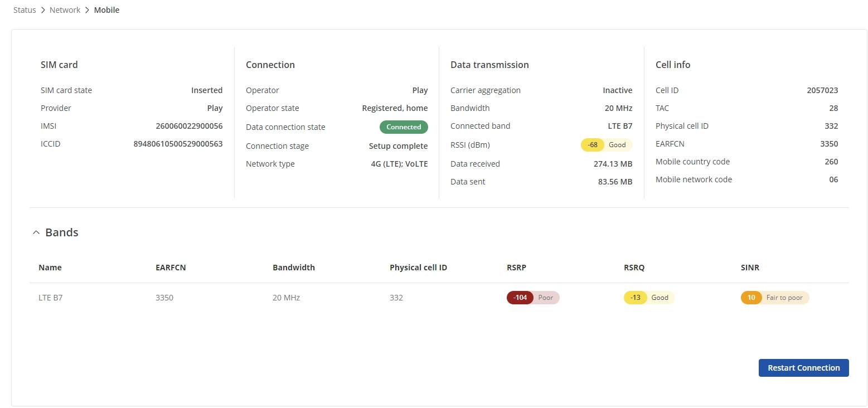Click the Restart Connection button

pos(803,368)
